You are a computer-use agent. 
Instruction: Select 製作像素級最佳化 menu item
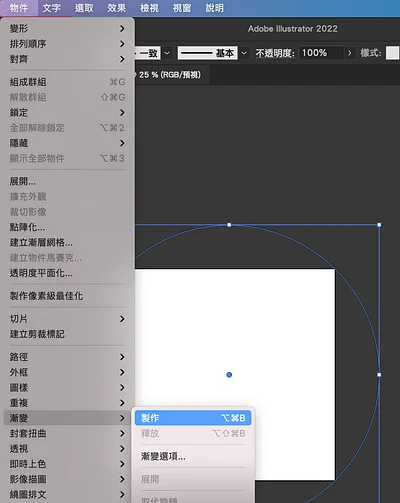coord(67,296)
